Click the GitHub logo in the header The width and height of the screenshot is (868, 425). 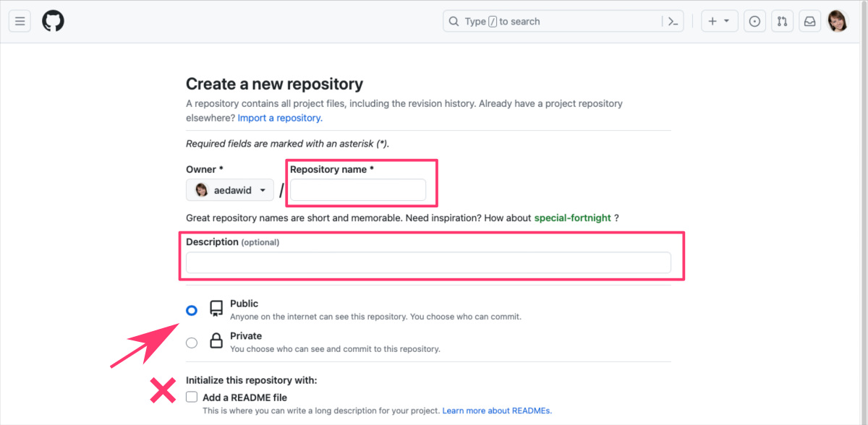point(53,20)
